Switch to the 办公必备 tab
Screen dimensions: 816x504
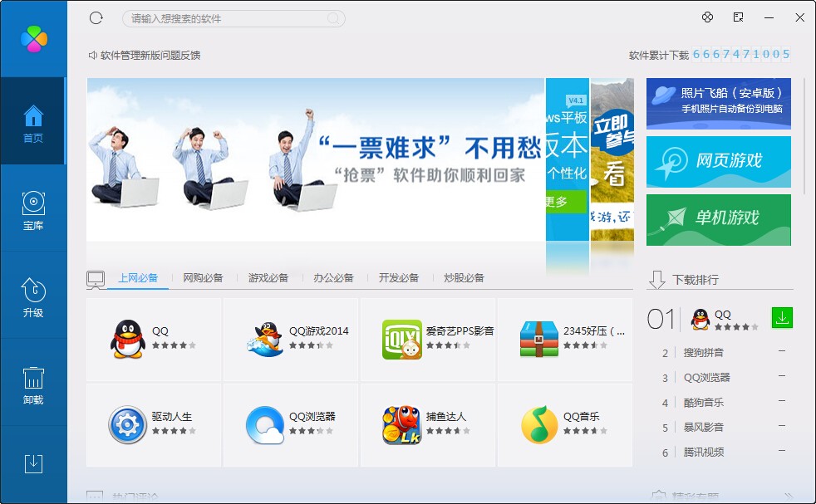click(333, 278)
